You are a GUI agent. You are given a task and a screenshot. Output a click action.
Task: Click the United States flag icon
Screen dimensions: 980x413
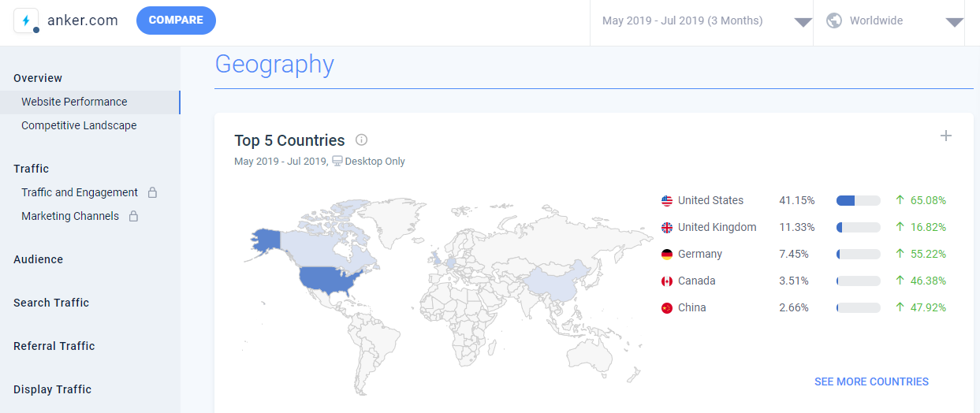click(x=667, y=201)
